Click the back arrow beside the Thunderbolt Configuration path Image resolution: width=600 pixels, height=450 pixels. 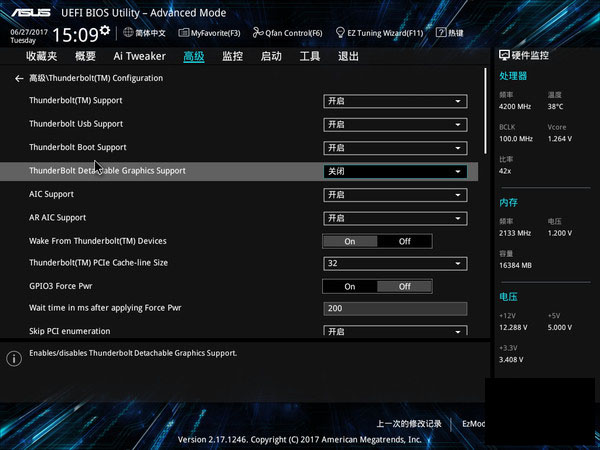(19, 78)
